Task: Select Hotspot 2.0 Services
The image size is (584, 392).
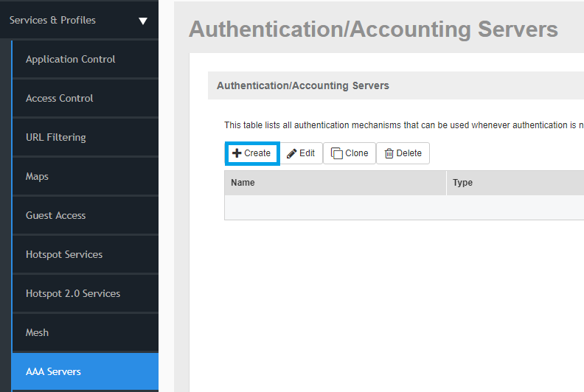Action: 73,294
